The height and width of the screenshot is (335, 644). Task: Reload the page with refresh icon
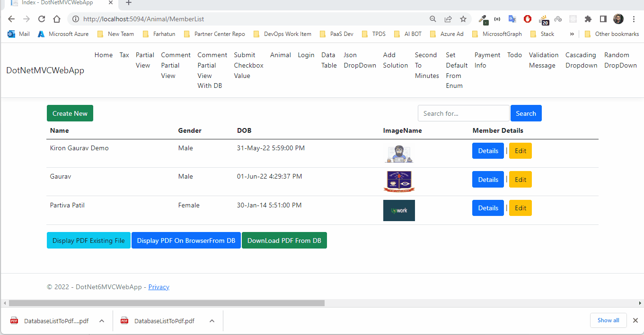point(42,19)
